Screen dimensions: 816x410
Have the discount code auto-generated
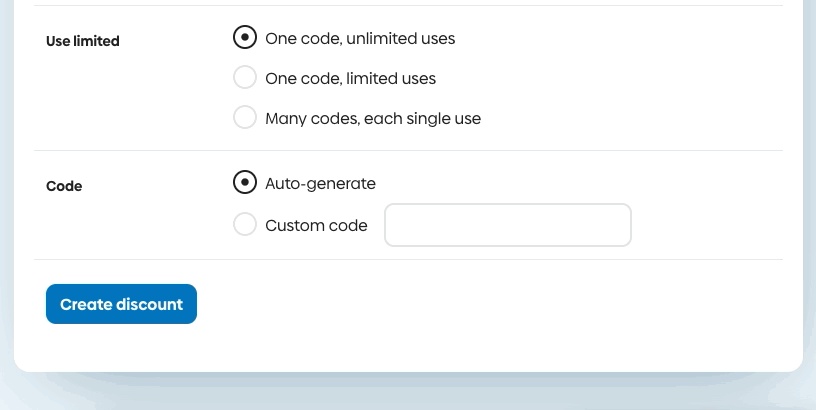pyautogui.click(x=245, y=183)
